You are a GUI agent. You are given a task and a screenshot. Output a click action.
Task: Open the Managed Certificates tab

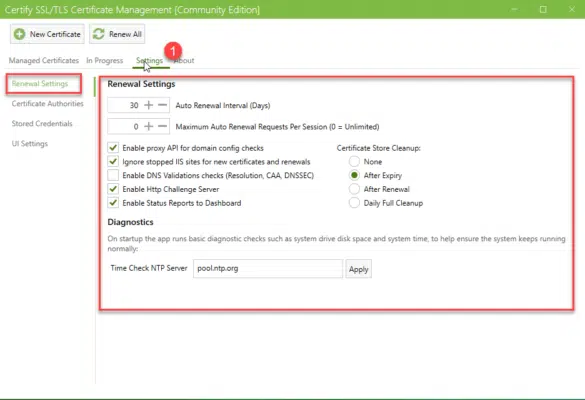(x=44, y=60)
